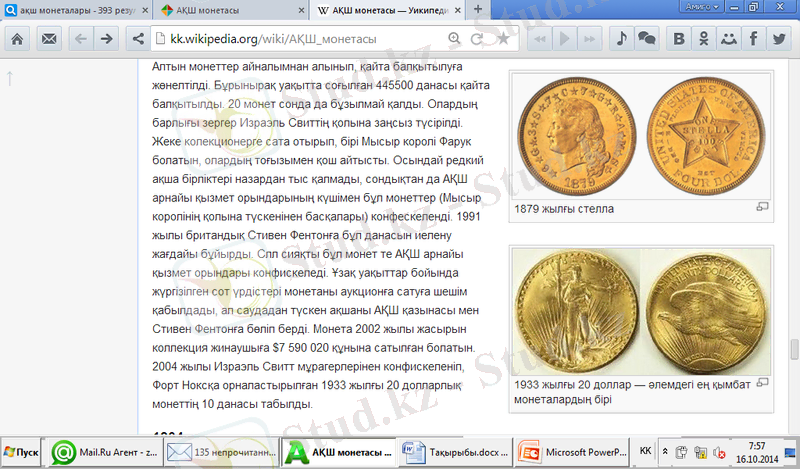The image size is (800, 469).
Task: Click the '$7 590 020' price text
Action: 301,348
